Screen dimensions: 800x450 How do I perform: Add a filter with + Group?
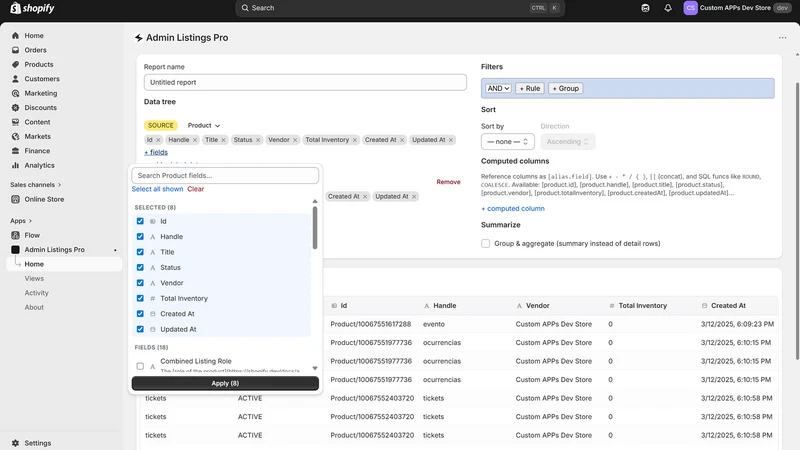[566, 88]
